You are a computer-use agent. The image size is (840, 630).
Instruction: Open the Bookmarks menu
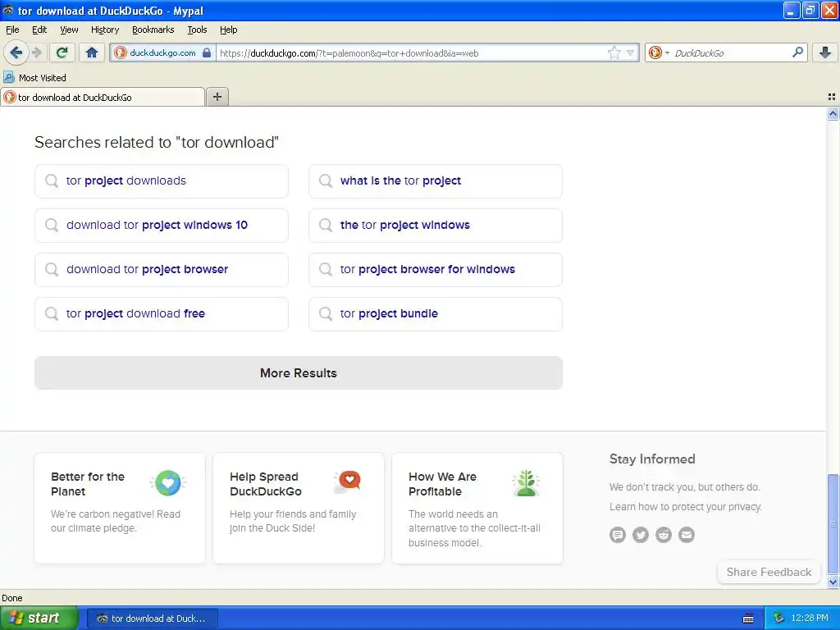(x=153, y=30)
